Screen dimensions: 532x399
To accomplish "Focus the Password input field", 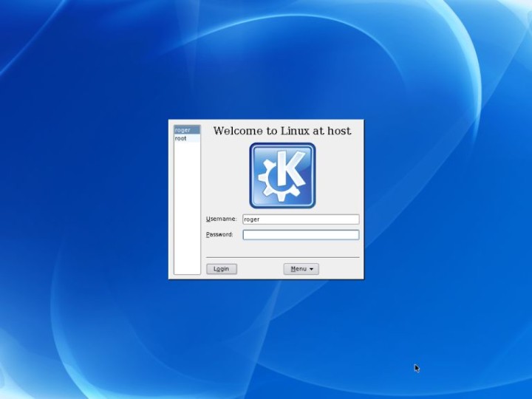I will click(x=301, y=235).
